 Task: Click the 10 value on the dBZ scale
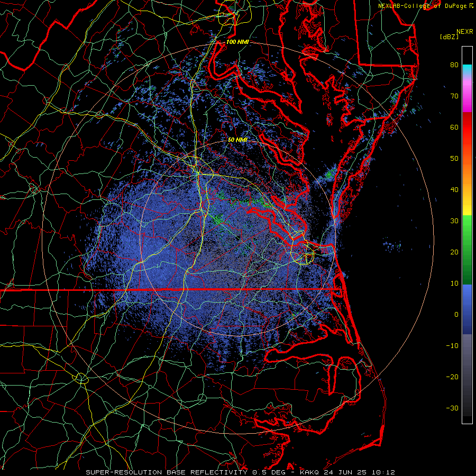click(454, 283)
